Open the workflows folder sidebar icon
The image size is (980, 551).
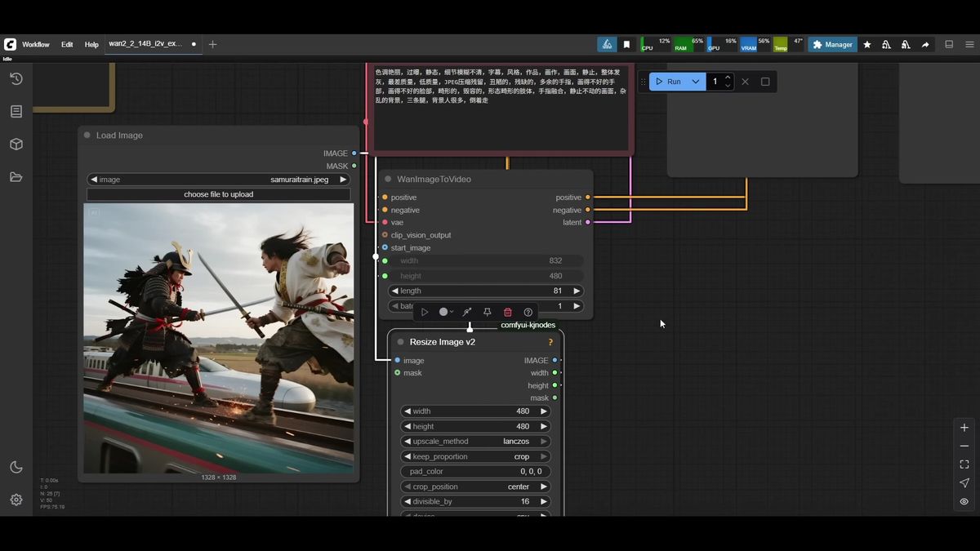(16, 177)
